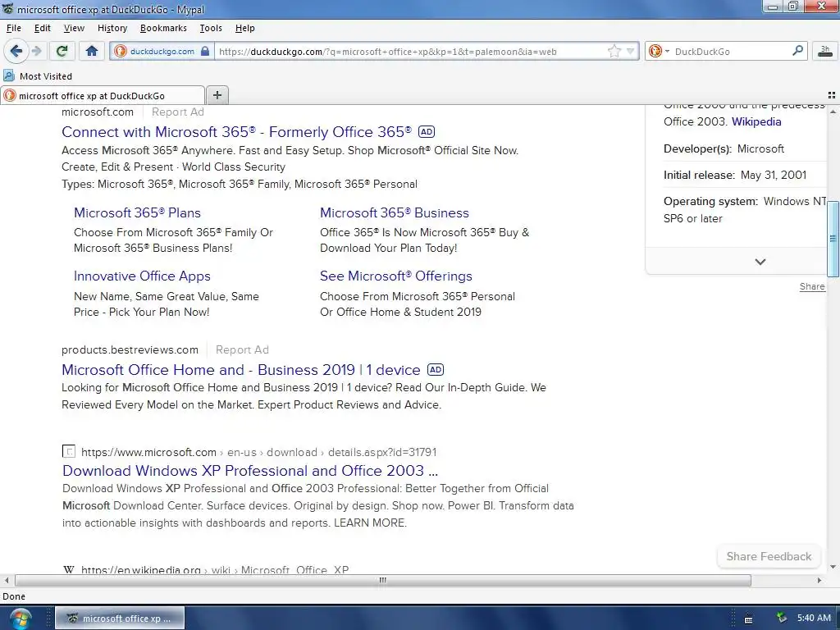This screenshot has height=630, width=840.
Task: Open Download Windows XP Professional and Office 2003 result
Action: [x=250, y=470]
